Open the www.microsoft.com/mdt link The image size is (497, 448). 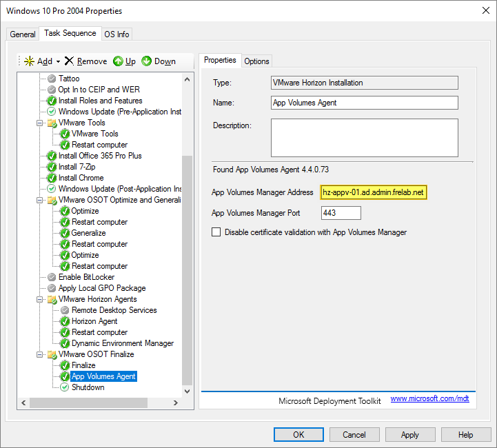(429, 398)
